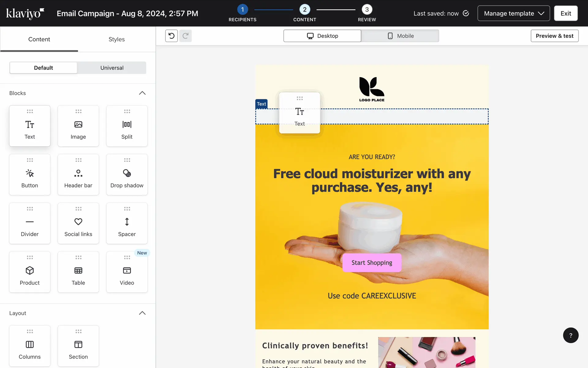This screenshot has width=588, height=368.
Task: Collapse the Layout section chevron
Action: (142, 313)
